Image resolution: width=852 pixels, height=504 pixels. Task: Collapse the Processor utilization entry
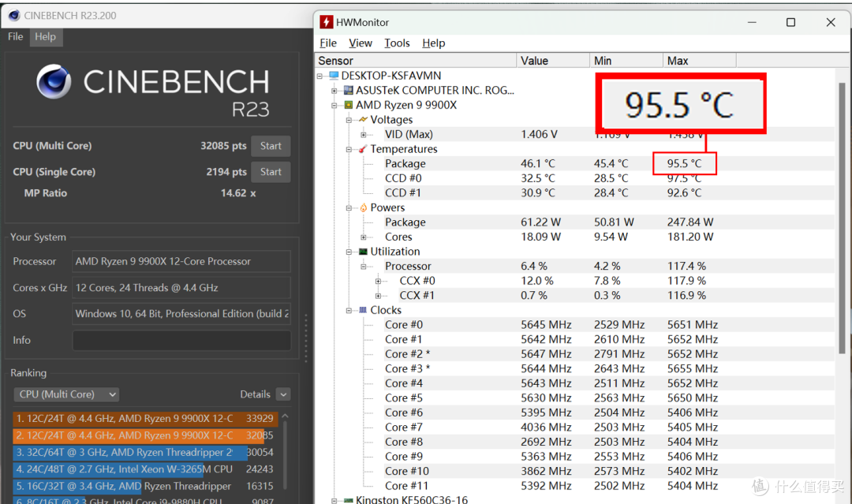point(364,267)
